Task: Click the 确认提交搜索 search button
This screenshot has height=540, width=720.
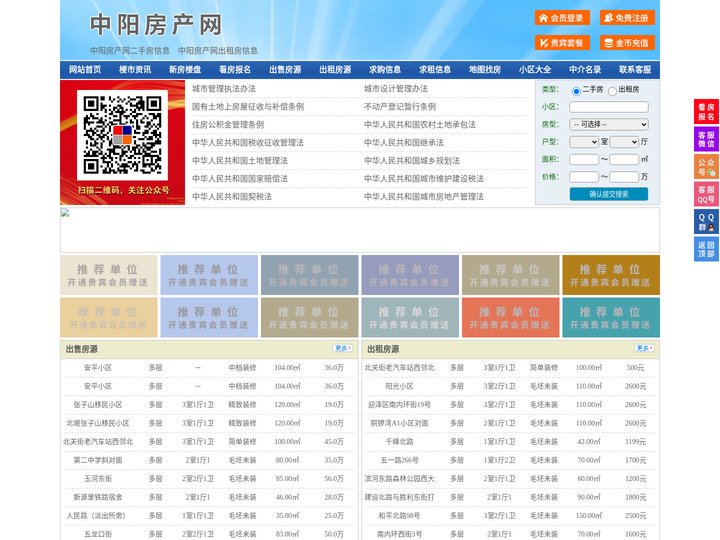Action: coord(609,194)
